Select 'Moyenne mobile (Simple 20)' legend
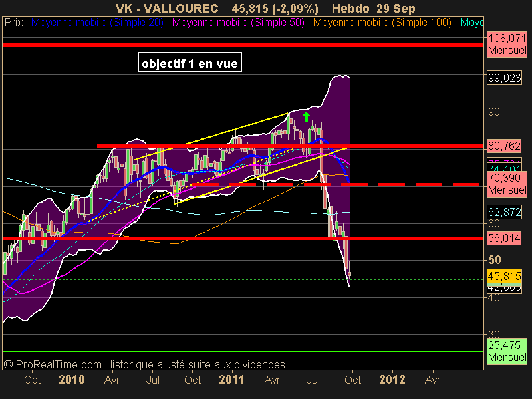The height and width of the screenshot is (399, 532). pos(97,23)
